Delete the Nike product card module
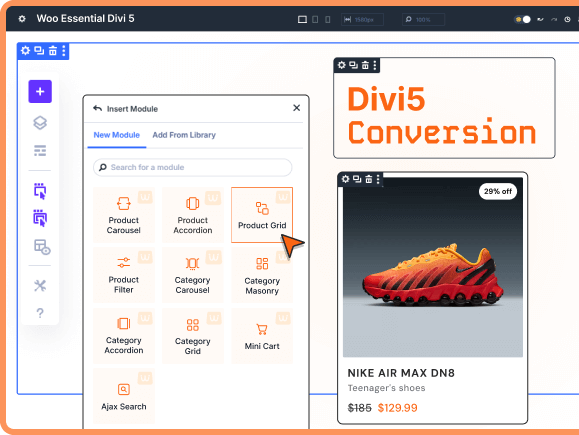Viewport: 579px width, 435px height. coord(369,179)
